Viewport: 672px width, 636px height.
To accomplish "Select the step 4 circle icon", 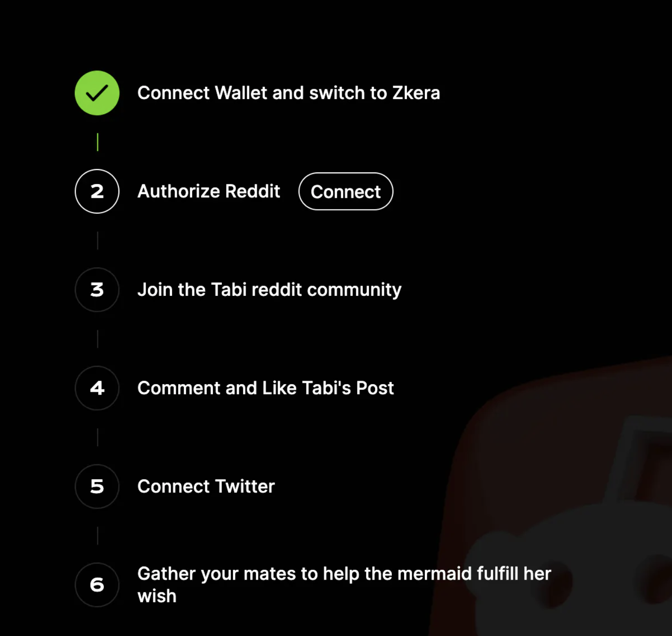I will click(97, 388).
